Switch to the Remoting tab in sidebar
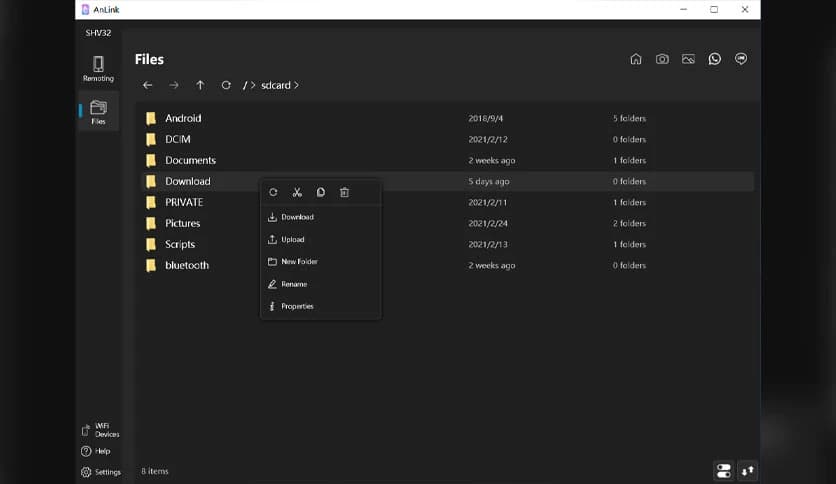Image resolution: width=836 pixels, height=484 pixels. pos(98,68)
